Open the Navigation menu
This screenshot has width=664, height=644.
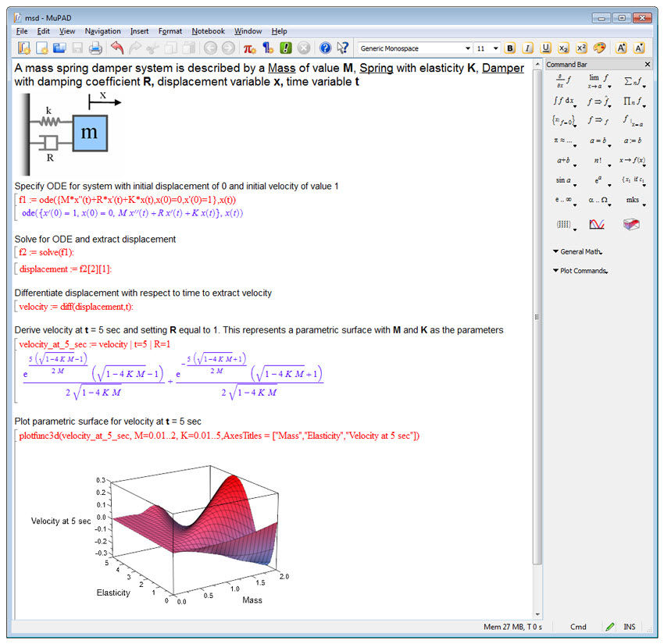(102, 31)
